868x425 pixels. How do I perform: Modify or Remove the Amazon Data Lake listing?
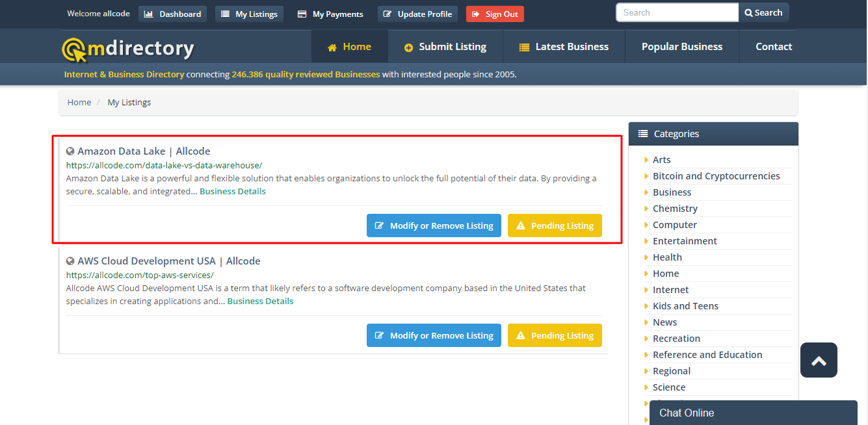pos(434,225)
